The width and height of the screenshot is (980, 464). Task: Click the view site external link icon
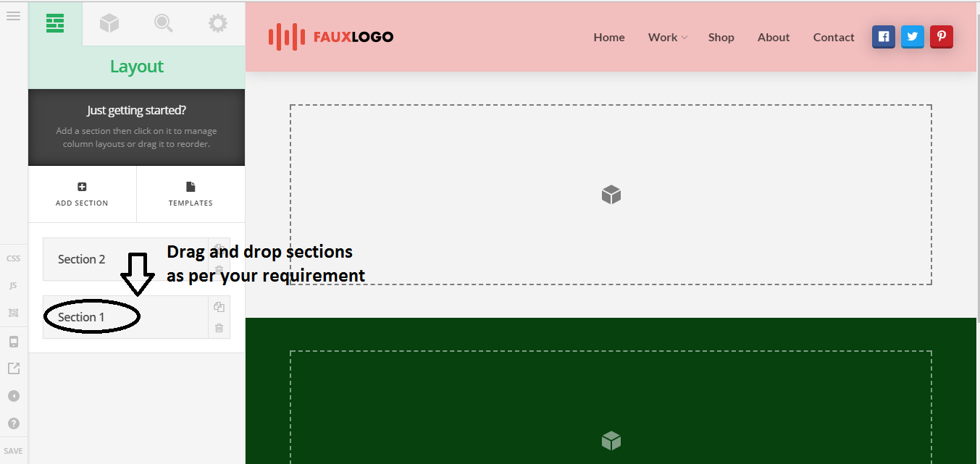pyautogui.click(x=13, y=368)
